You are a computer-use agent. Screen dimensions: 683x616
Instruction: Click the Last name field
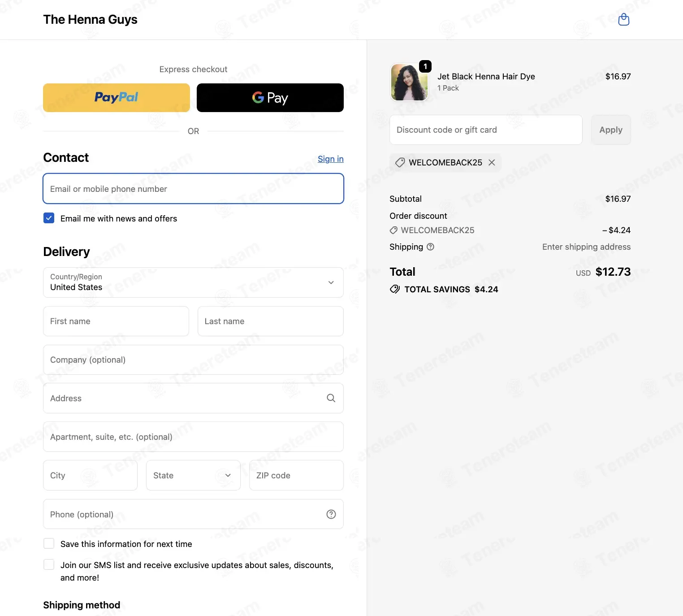tap(271, 321)
